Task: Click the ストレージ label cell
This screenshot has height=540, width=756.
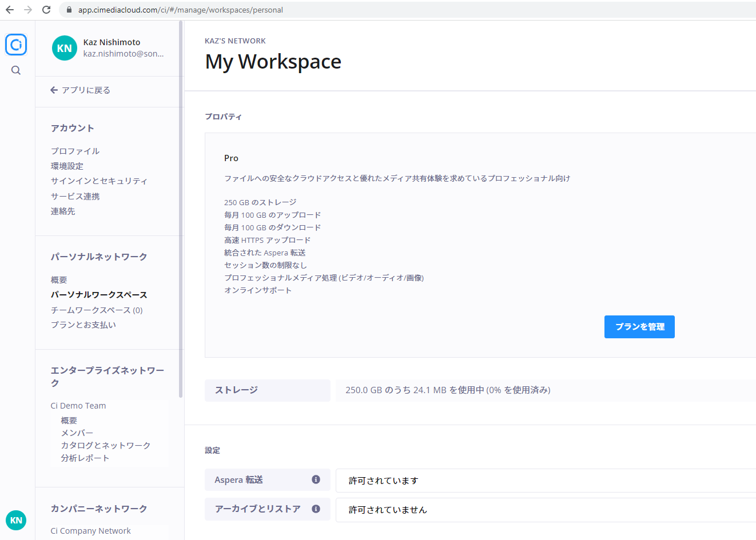Action: click(268, 390)
